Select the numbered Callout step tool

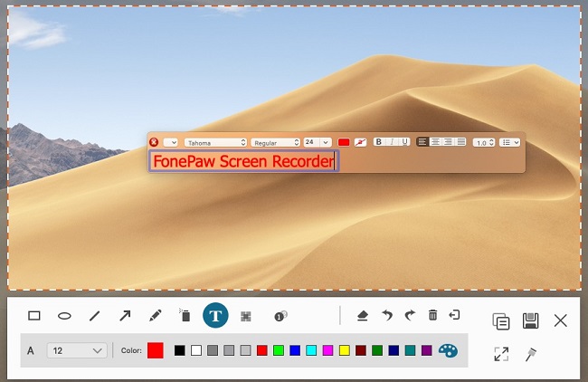tap(280, 316)
